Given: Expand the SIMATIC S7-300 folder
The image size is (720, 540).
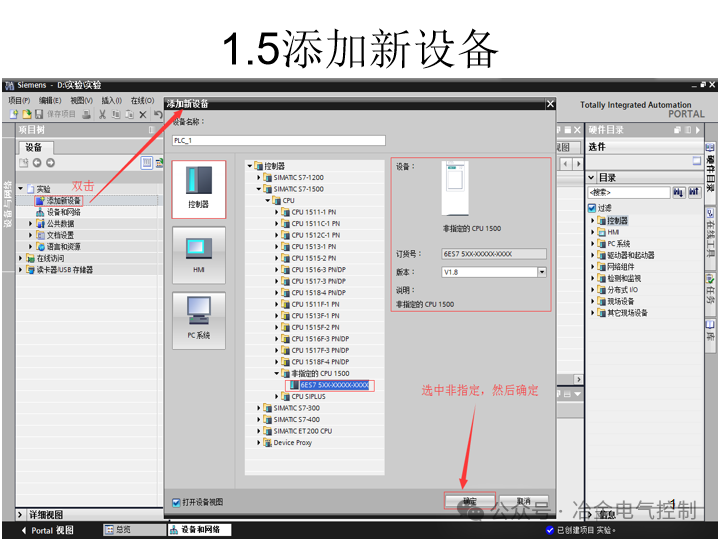Looking at the screenshot, I should tap(259, 408).
